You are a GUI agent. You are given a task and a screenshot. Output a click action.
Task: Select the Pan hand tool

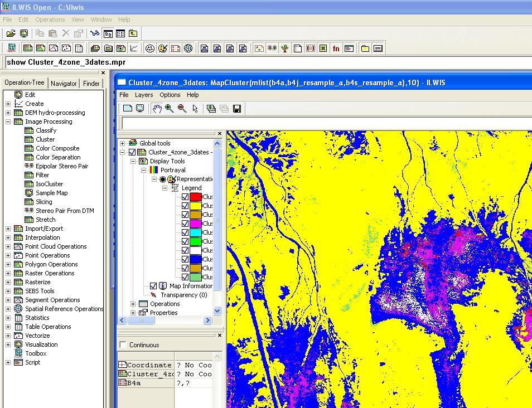pyautogui.click(x=157, y=109)
